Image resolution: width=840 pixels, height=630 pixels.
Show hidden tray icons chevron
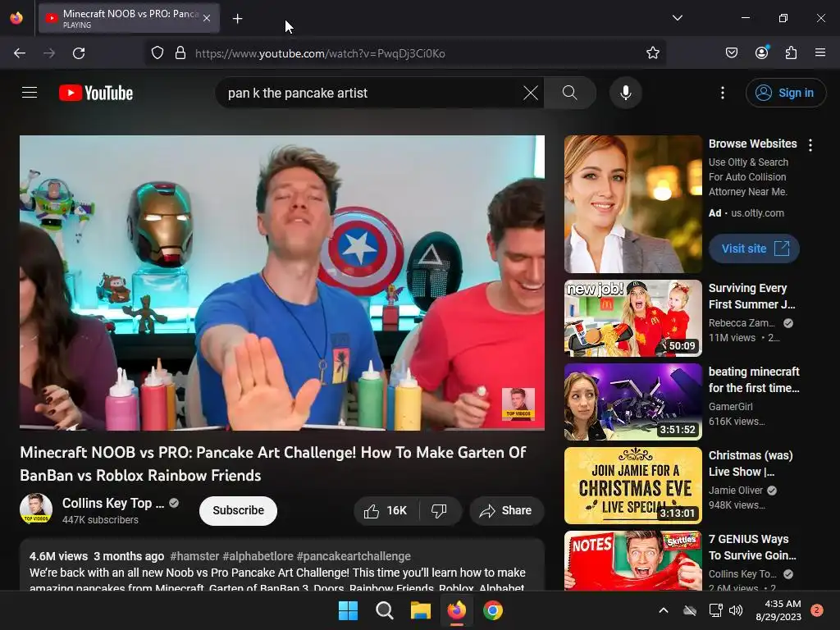(663, 610)
